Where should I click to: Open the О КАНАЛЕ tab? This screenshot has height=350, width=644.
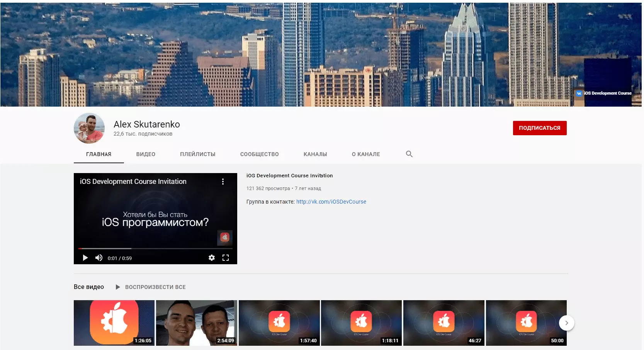click(365, 154)
